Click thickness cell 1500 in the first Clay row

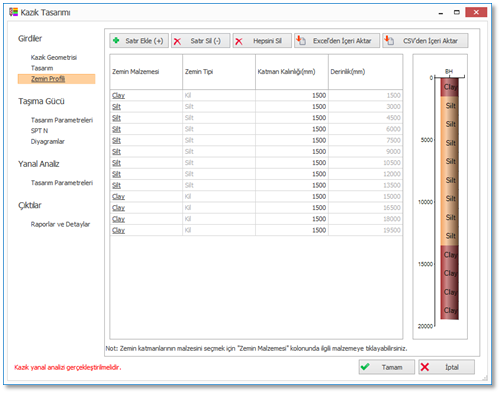coord(292,95)
